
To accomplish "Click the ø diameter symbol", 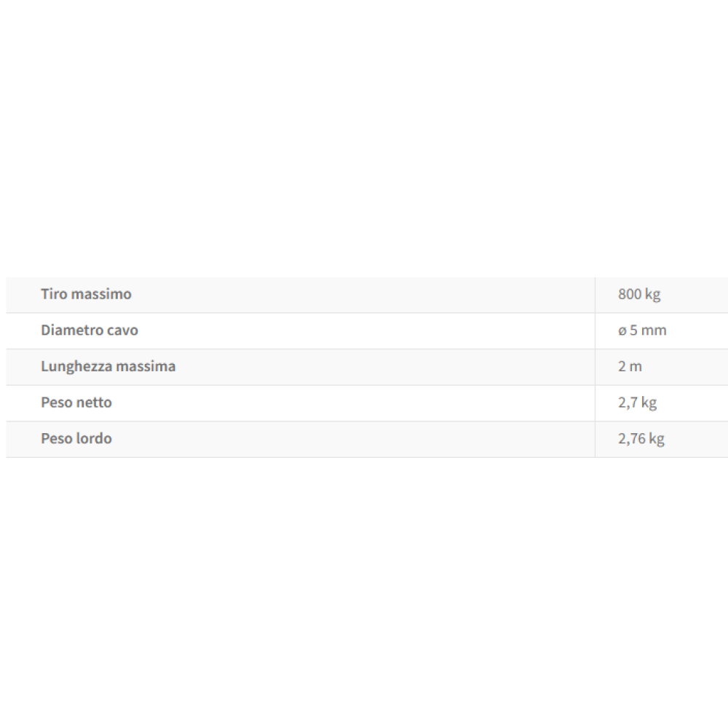I will tap(622, 331).
